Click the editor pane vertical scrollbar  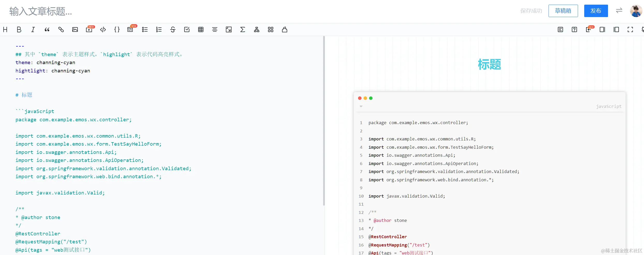tap(324, 121)
